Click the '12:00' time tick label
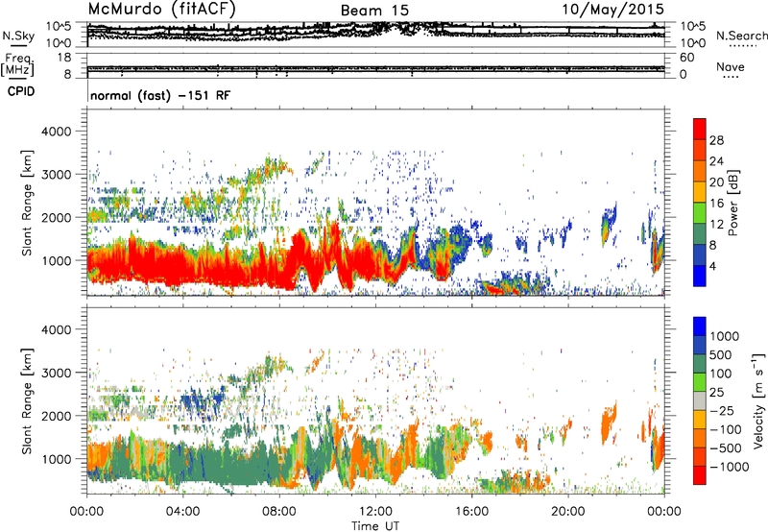 tap(375, 512)
